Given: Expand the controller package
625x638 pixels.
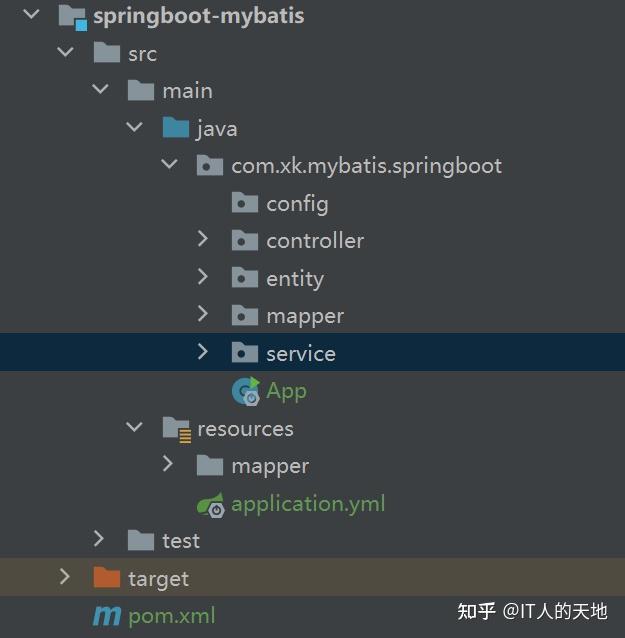Looking at the screenshot, I should tap(202, 239).
